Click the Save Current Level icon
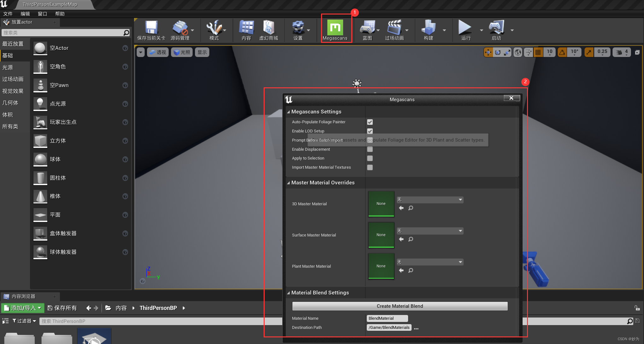The image size is (644, 344). [151, 28]
